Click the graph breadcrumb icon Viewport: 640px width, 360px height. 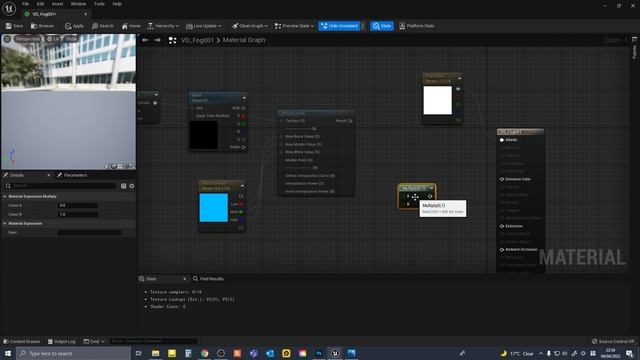173,40
